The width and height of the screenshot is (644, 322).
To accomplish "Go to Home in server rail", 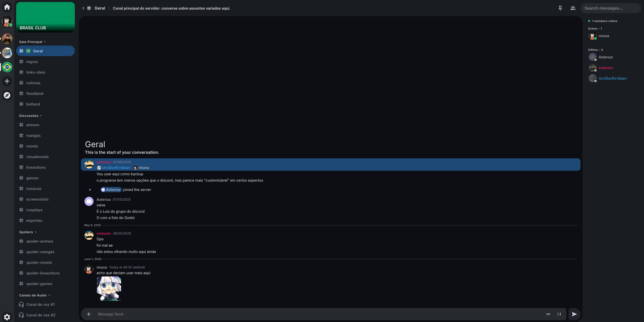I will point(7,7).
